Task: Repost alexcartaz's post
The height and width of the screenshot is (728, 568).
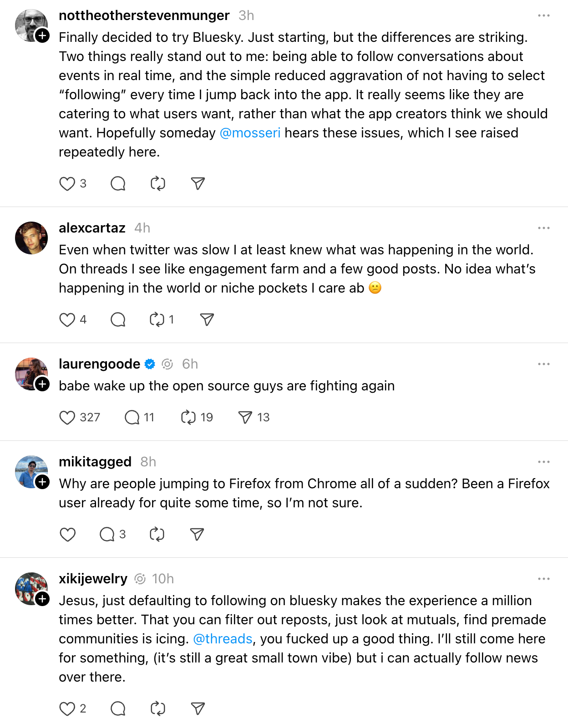Action: click(x=157, y=320)
